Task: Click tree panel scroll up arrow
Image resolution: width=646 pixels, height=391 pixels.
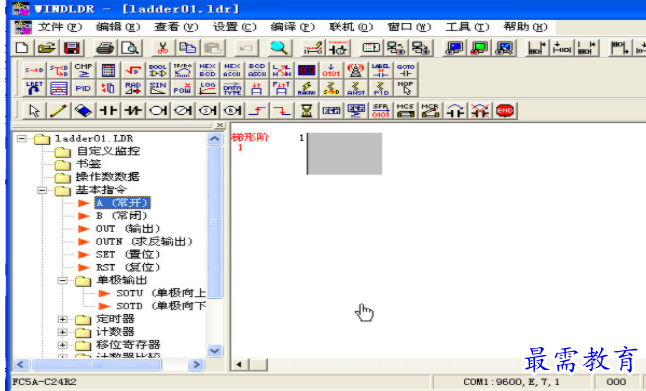Action: click(x=215, y=139)
